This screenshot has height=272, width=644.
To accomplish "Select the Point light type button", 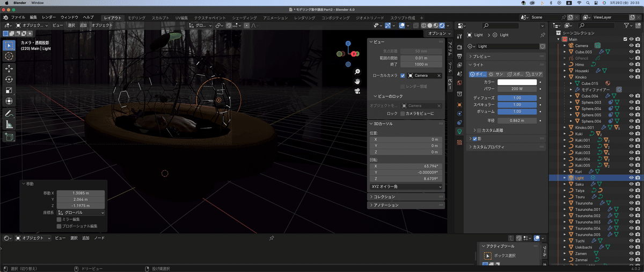I will tap(477, 74).
